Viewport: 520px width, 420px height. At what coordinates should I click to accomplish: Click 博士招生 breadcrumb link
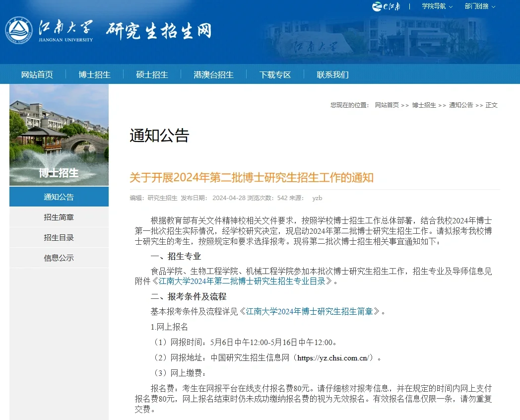click(x=424, y=105)
